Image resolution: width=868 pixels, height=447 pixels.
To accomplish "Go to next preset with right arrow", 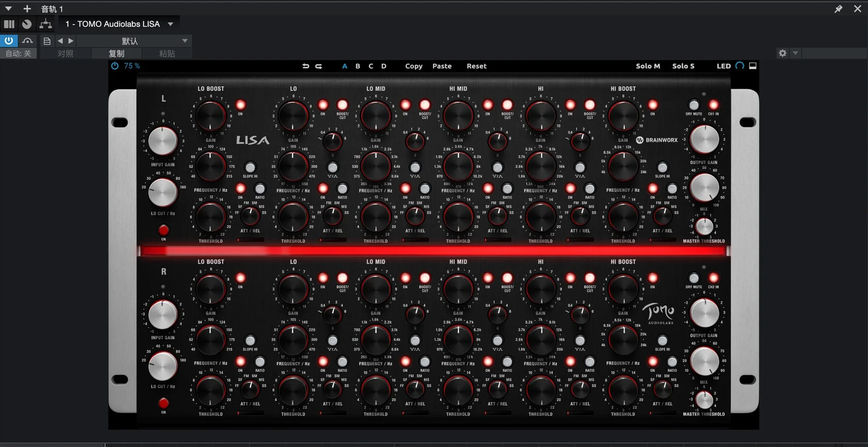I will point(71,41).
